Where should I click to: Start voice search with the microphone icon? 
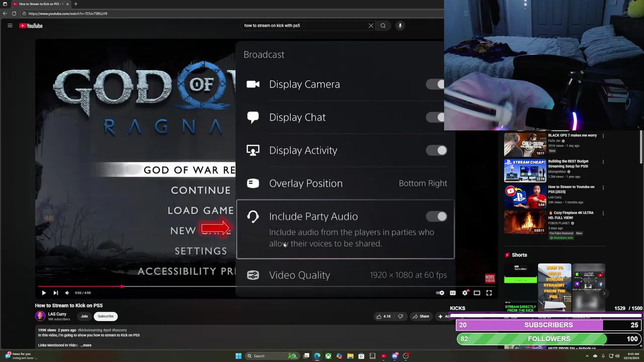(400, 26)
